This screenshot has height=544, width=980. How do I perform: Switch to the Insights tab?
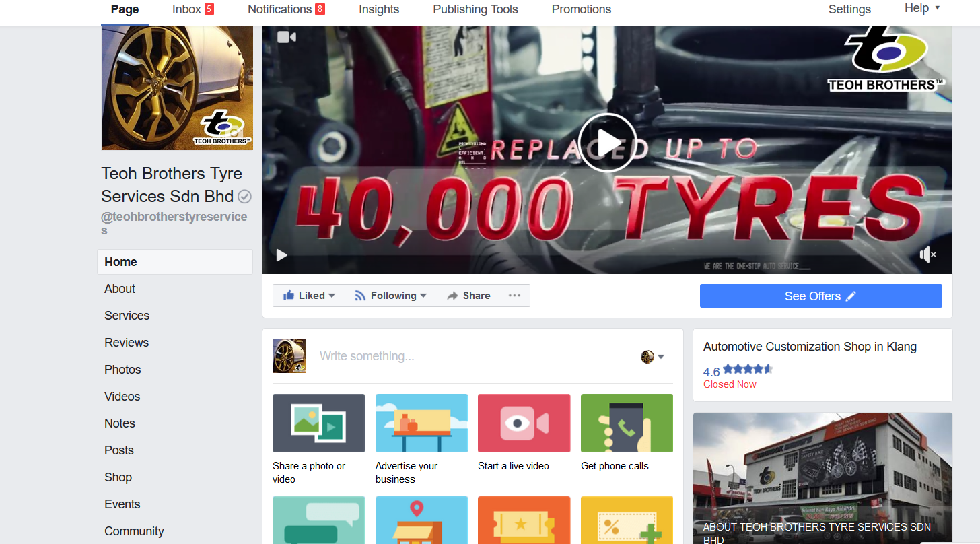379,9
